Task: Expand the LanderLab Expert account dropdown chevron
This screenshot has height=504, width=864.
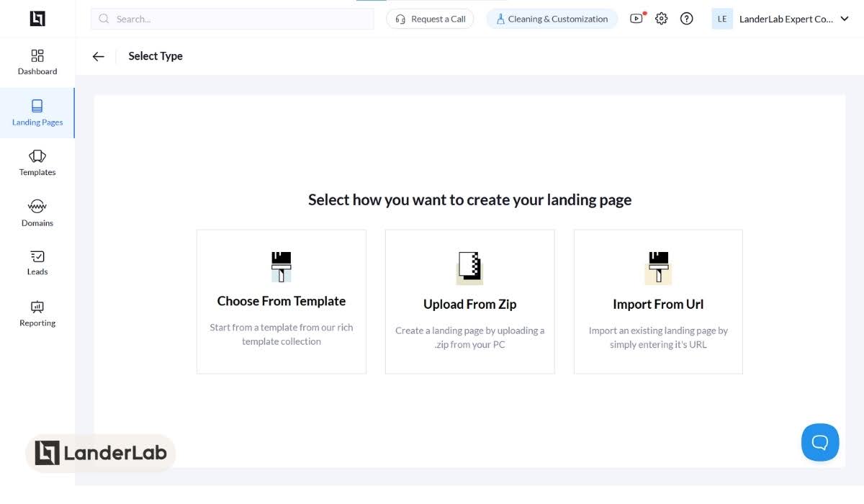Action: (x=845, y=19)
